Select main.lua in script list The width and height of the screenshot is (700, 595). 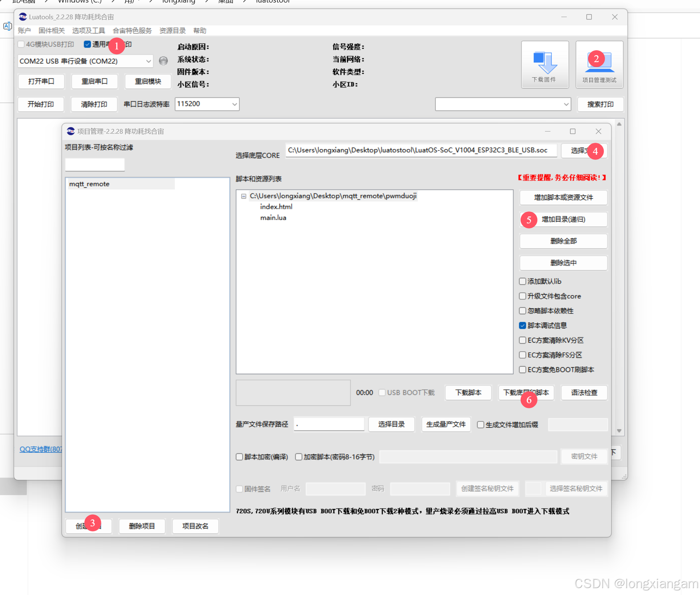[x=273, y=218]
